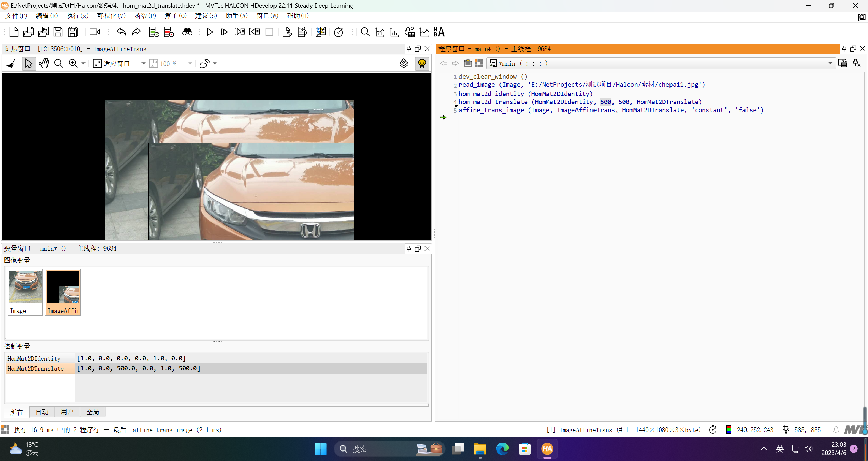This screenshot has height=461, width=868.
Task: Switch to the 全局 variables tab
Action: coord(92,412)
